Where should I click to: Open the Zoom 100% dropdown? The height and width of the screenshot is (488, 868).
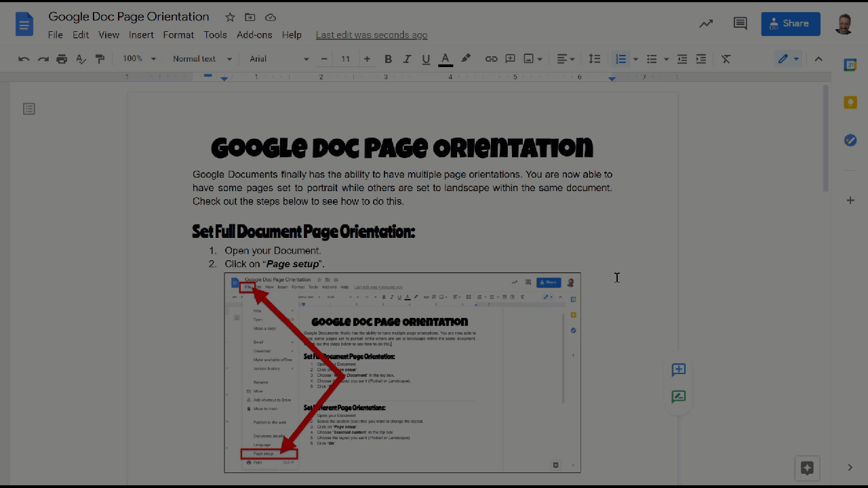139,59
